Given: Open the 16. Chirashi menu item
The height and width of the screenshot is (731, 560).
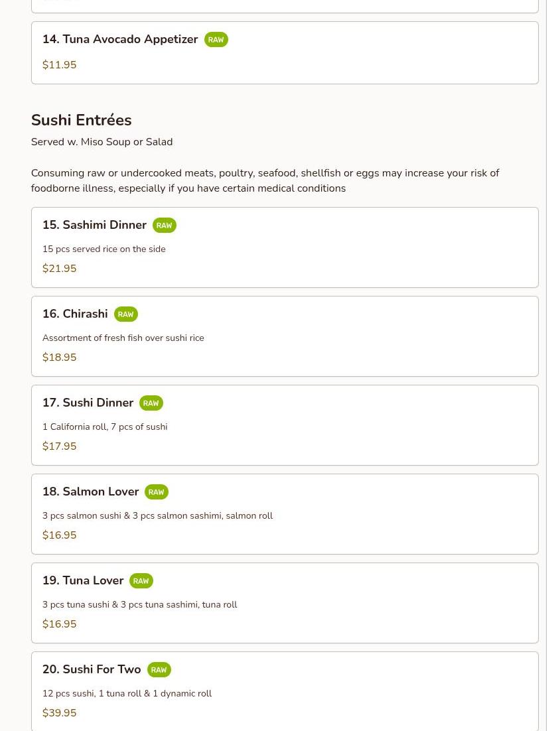Looking at the screenshot, I should point(75,314).
